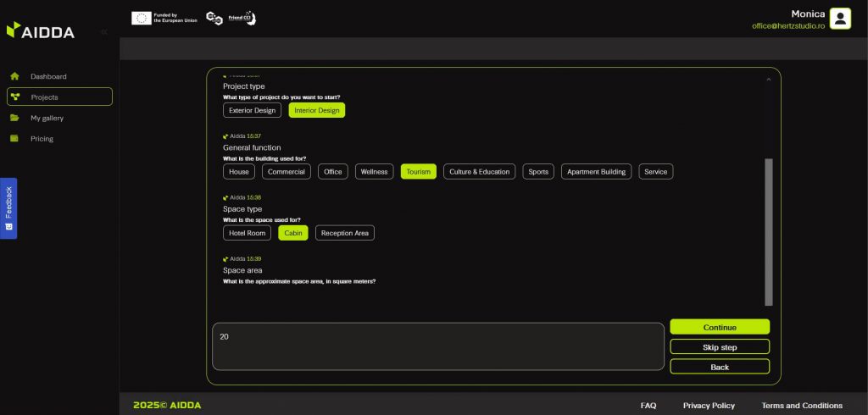
Task: Pick the Wellness building function
Action: (374, 172)
